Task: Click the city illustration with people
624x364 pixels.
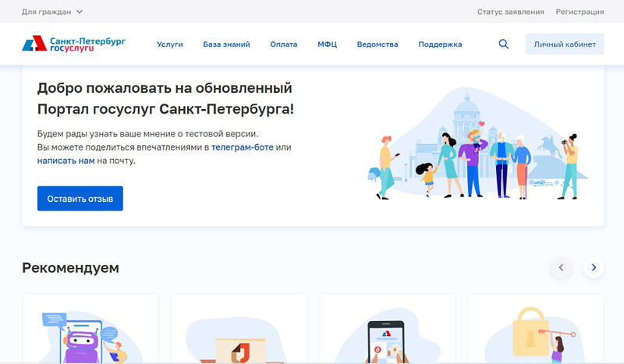Action: (x=477, y=145)
